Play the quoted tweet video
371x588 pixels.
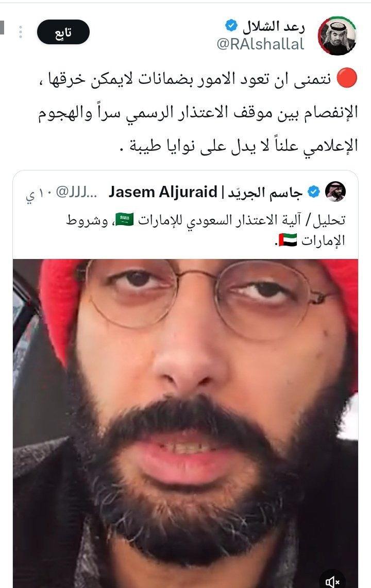click(x=185, y=423)
